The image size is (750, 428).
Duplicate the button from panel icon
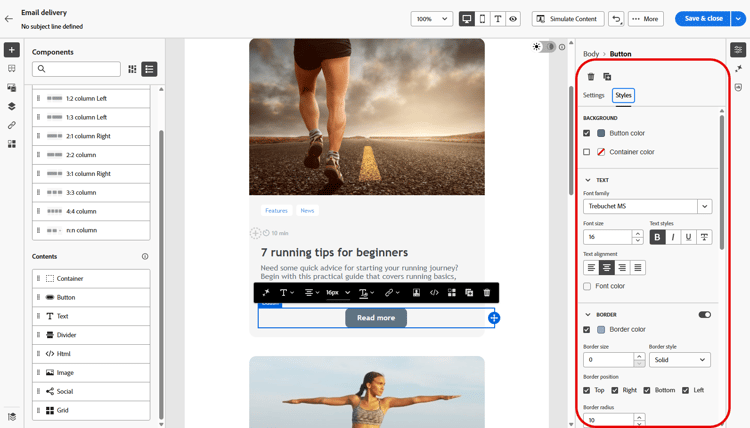point(607,77)
